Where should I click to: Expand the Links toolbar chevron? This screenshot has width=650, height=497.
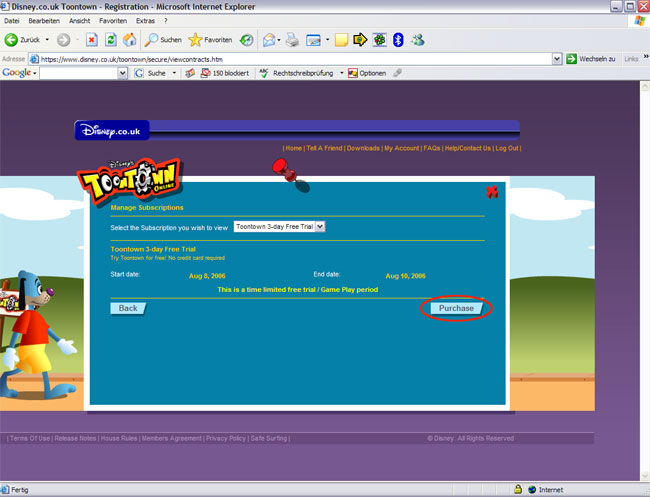(x=646, y=57)
